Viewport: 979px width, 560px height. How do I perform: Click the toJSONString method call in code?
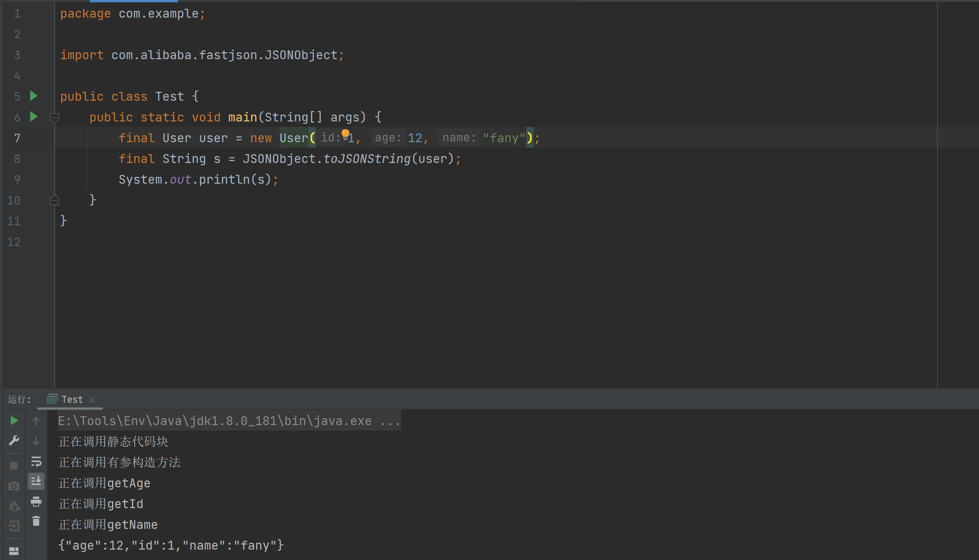(367, 159)
